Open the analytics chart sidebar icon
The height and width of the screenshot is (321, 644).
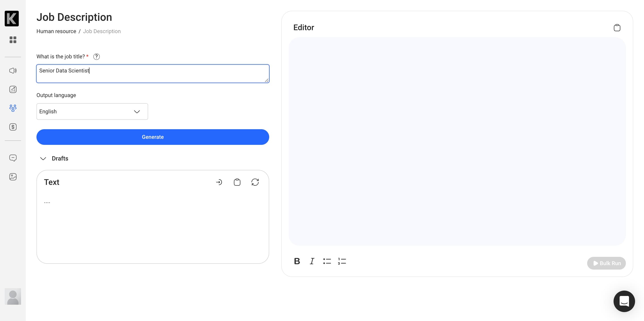(x=13, y=89)
